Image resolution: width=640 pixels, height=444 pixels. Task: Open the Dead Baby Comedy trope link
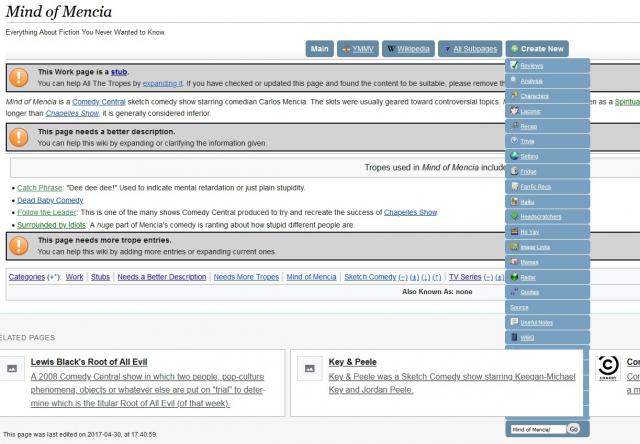pos(50,200)
